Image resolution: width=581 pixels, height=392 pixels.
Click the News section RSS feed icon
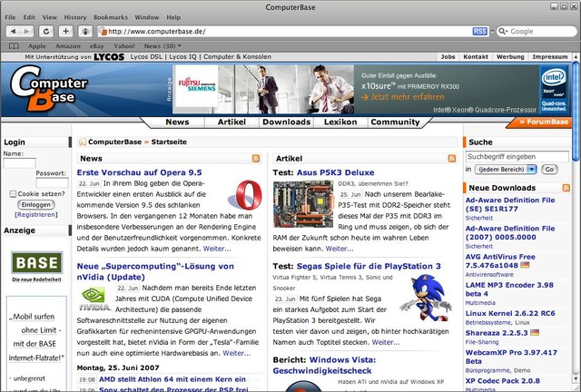point(256,159)
